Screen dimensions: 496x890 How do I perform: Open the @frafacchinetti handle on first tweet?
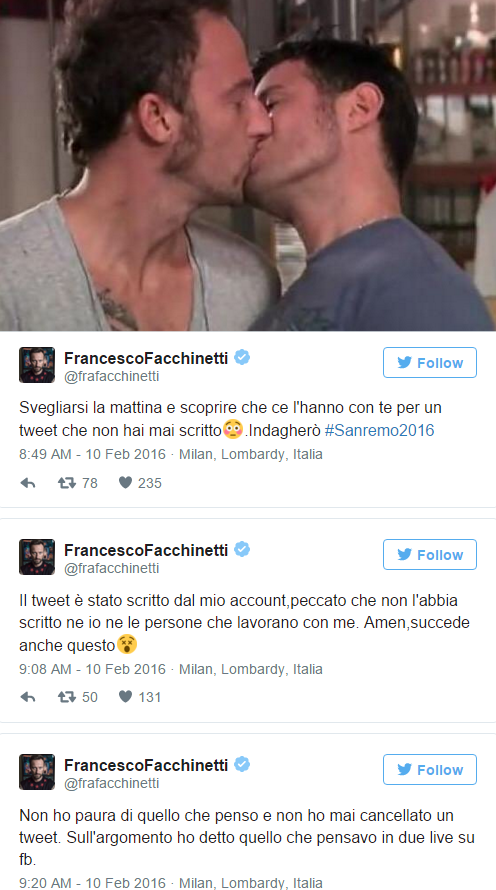(112, 377)
